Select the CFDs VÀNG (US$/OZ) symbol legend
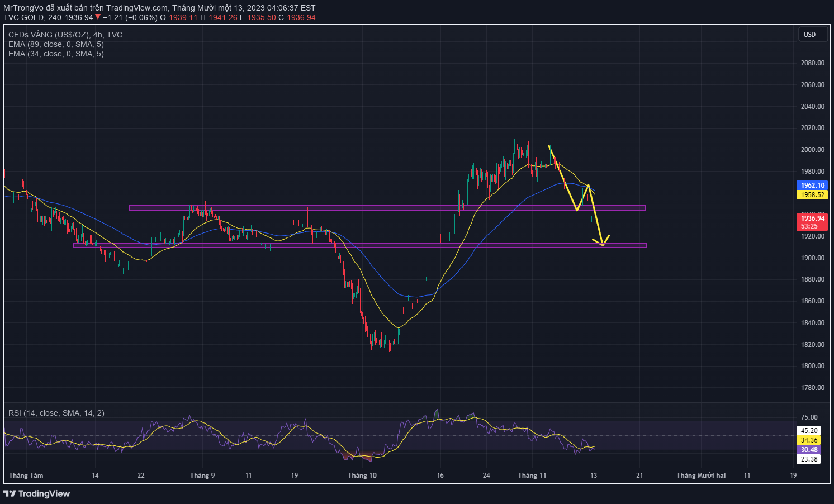The image size is (834, 504). pos(65,35)
